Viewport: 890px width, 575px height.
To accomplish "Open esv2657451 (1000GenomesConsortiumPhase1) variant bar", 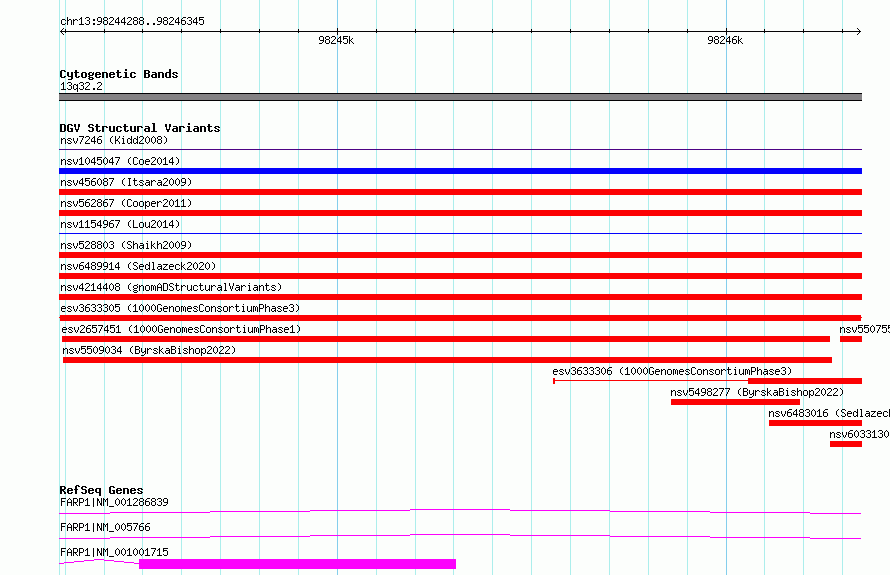I will click(446, 339).
